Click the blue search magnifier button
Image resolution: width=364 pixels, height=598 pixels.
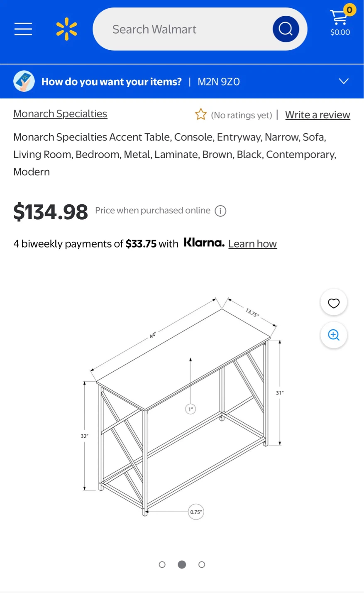point(286,29)
